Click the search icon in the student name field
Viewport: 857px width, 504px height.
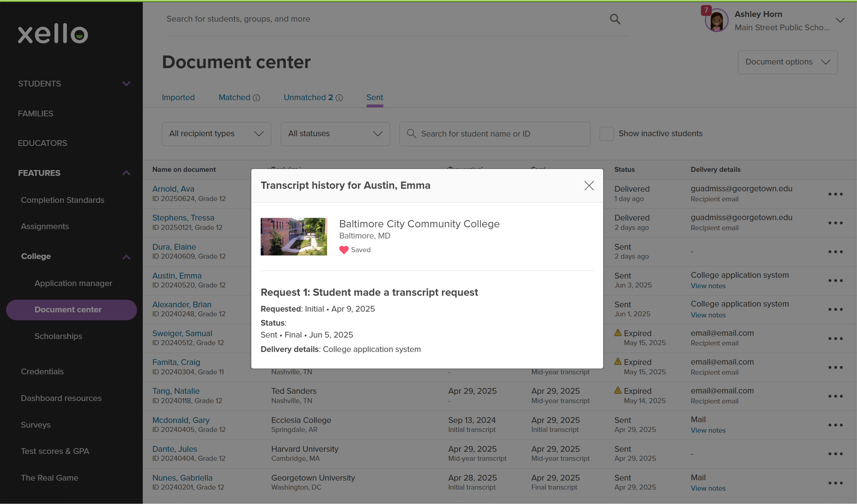click(x=411, y=134)
